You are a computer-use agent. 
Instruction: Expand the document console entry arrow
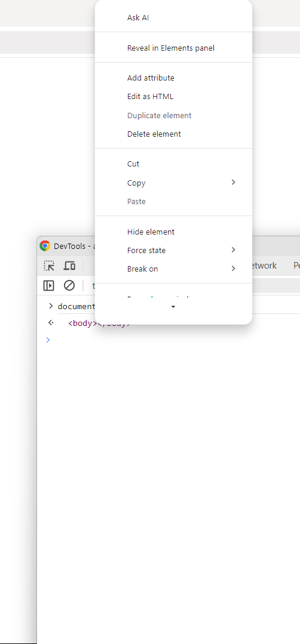[x=51, y=306]
